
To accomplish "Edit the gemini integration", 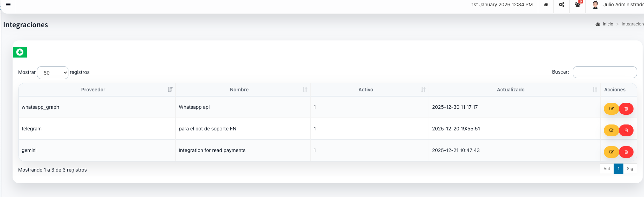I will click(611, 152).
